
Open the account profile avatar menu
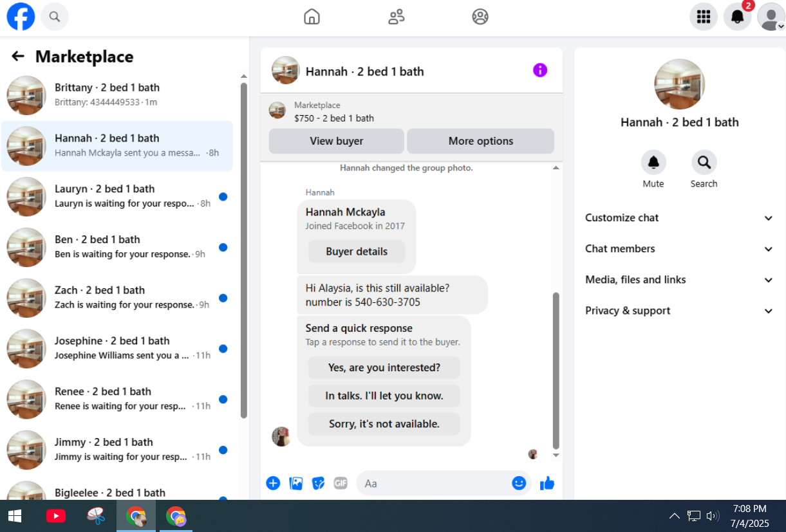(771, 17)
